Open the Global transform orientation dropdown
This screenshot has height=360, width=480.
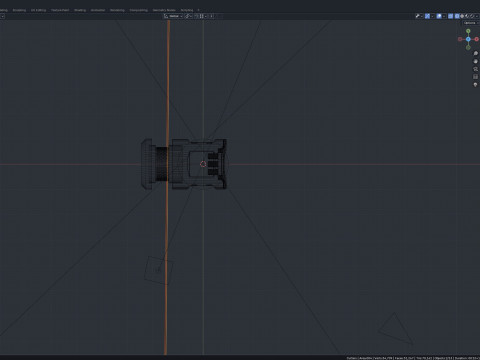pyautogui.click(x=173, y=16)
